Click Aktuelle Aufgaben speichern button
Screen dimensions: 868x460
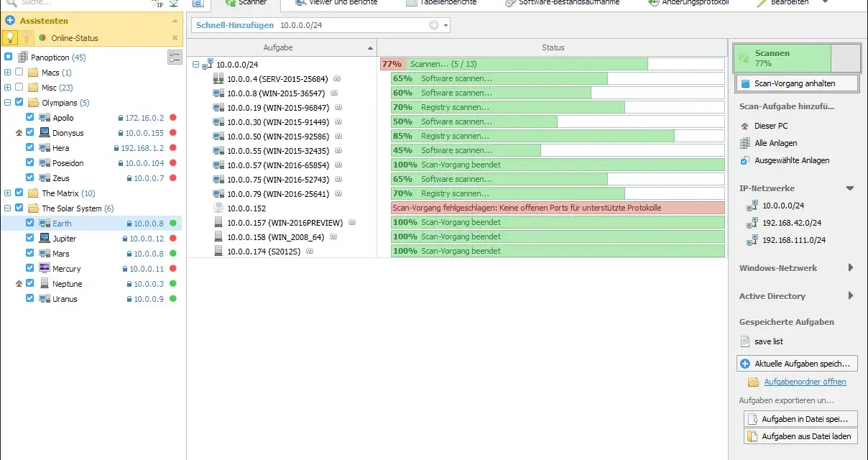coord(798,364)
